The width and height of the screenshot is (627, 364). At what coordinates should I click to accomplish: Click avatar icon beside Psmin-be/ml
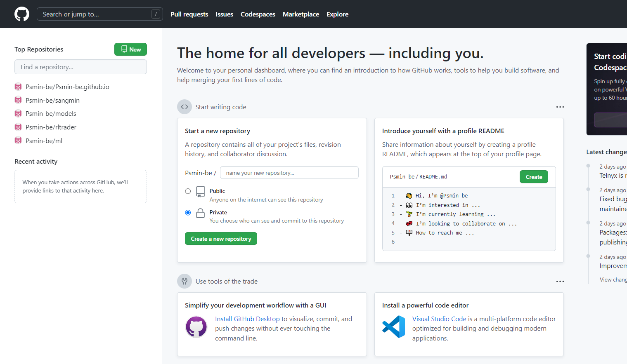click(18, 141)
